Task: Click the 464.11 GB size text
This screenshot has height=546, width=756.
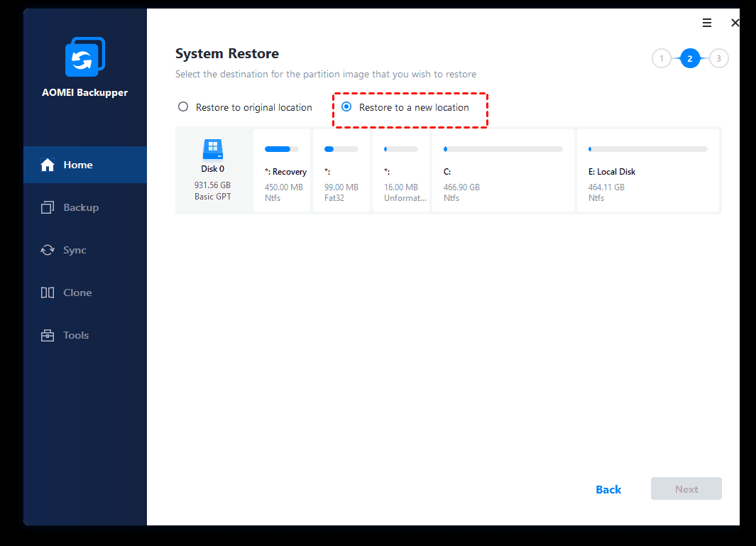Action: tap(606, 187)
